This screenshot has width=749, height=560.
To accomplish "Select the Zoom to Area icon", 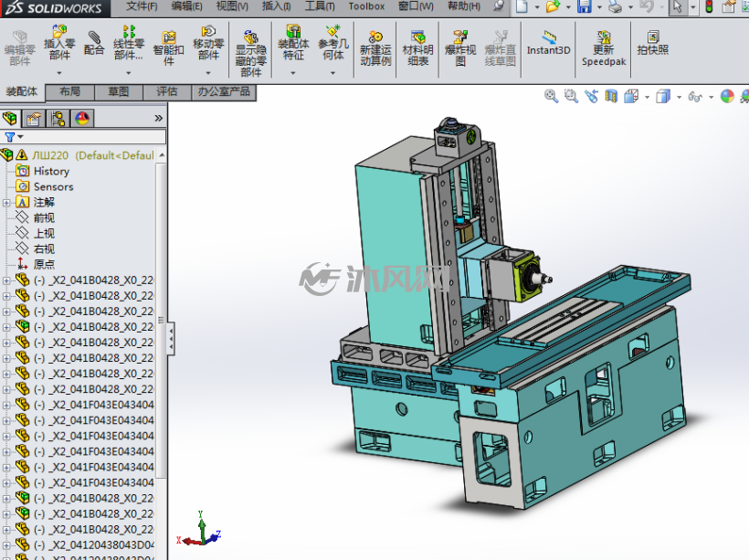I will 571,96.
